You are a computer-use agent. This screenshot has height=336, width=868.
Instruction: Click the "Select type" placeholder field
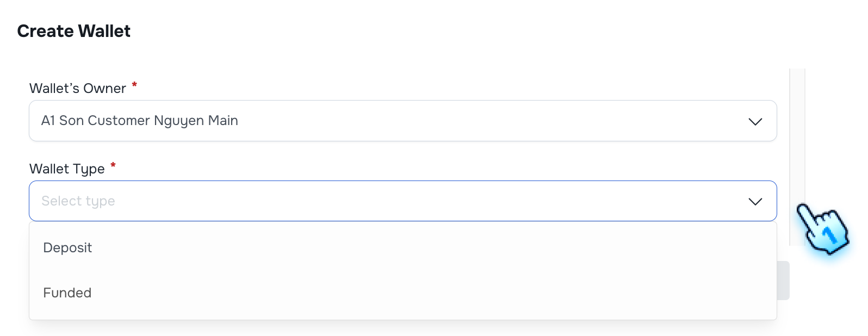point(218,201)
